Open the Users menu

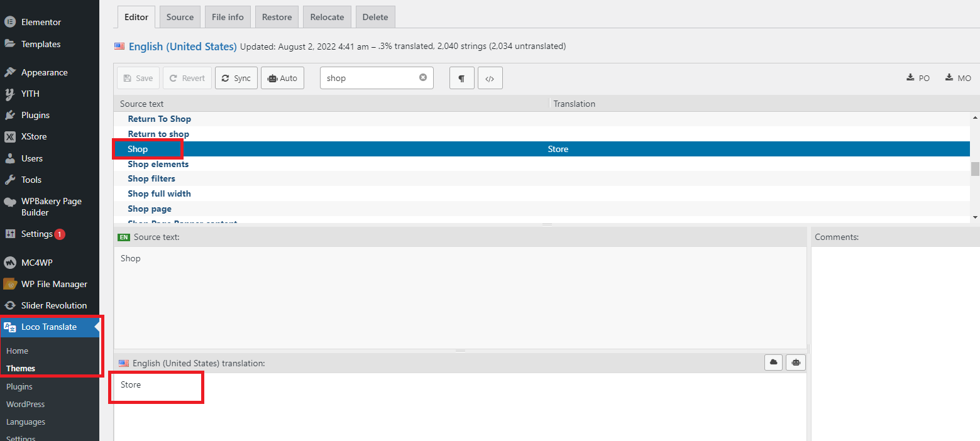pyautogui.click(x=32, y=158)
